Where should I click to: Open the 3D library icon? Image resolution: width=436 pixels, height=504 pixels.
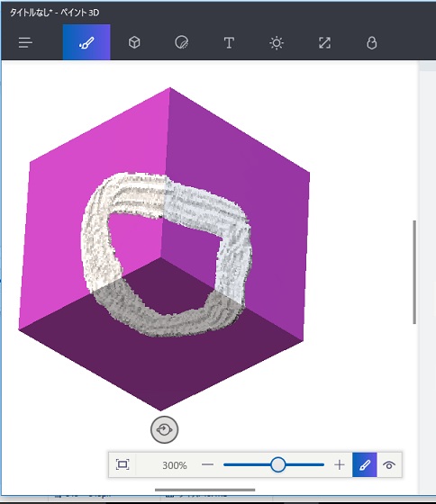pyautogui.click(x=372, y=43)
